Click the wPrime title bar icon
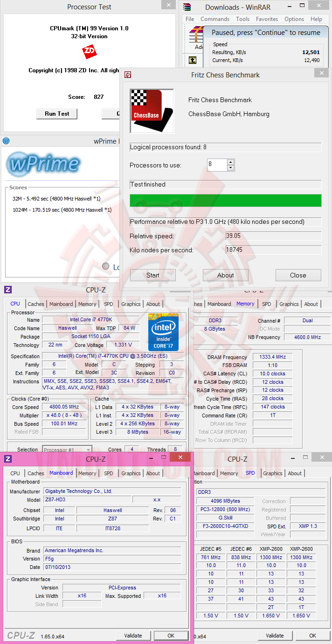 (6, 141)
